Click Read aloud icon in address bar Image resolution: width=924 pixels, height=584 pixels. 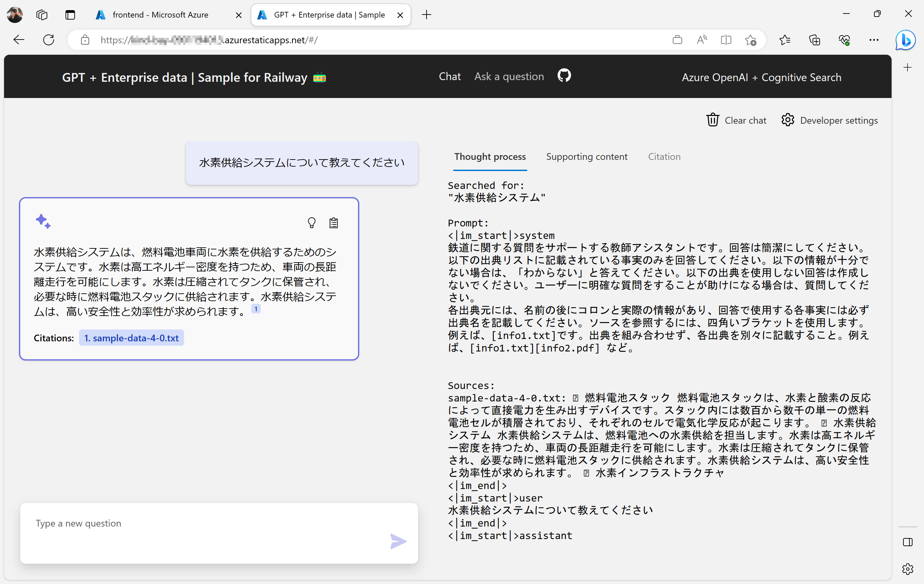[x=701, y=40]
